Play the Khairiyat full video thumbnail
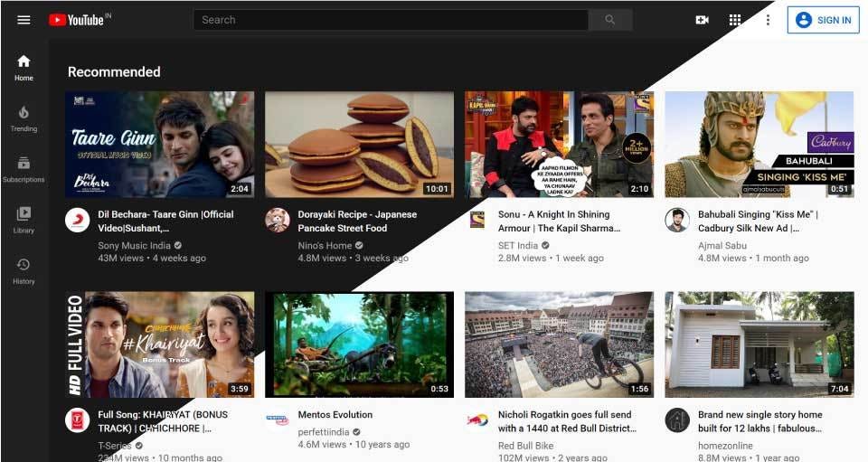868x462 pixels. coord(160,344)
